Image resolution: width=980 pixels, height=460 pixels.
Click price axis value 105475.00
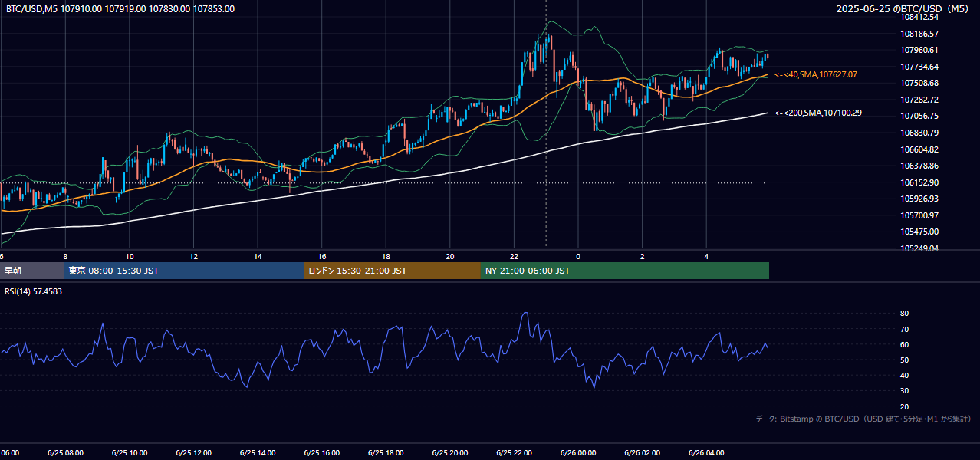[919, 232]
